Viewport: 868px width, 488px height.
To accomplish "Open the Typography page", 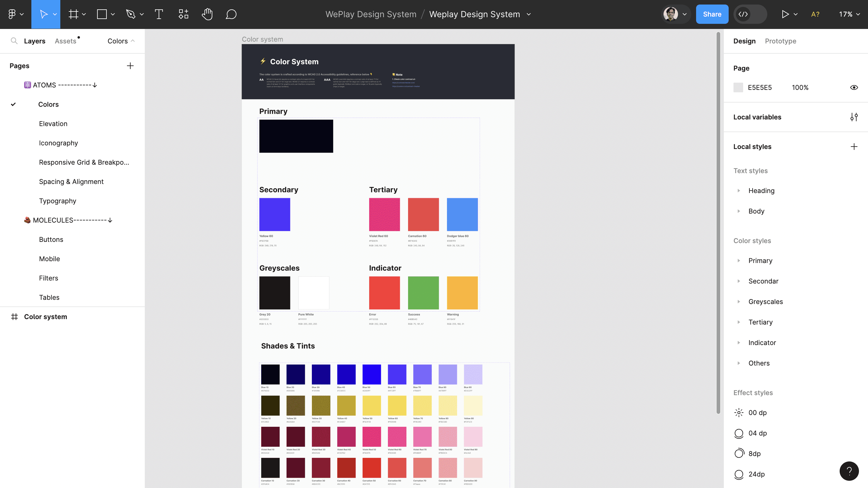I will (58, 201).
